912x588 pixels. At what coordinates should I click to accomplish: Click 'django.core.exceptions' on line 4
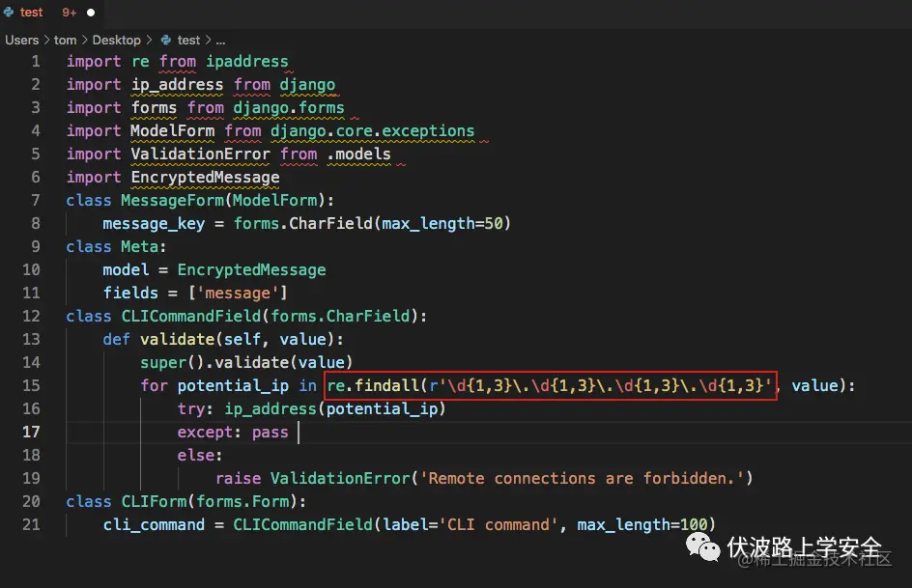tap(372, 131)
